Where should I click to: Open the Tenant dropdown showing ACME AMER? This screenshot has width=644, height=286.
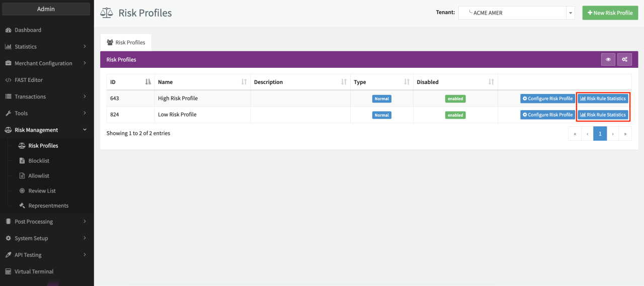(x=516, y=13)
